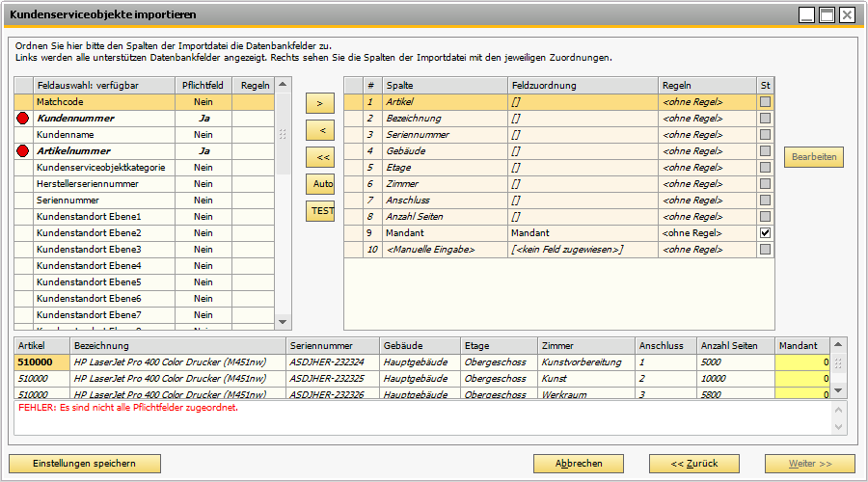The image size is (868, 482).
Task: Tick the St checkbox in the Artikel row
Action: coord(765,101)
